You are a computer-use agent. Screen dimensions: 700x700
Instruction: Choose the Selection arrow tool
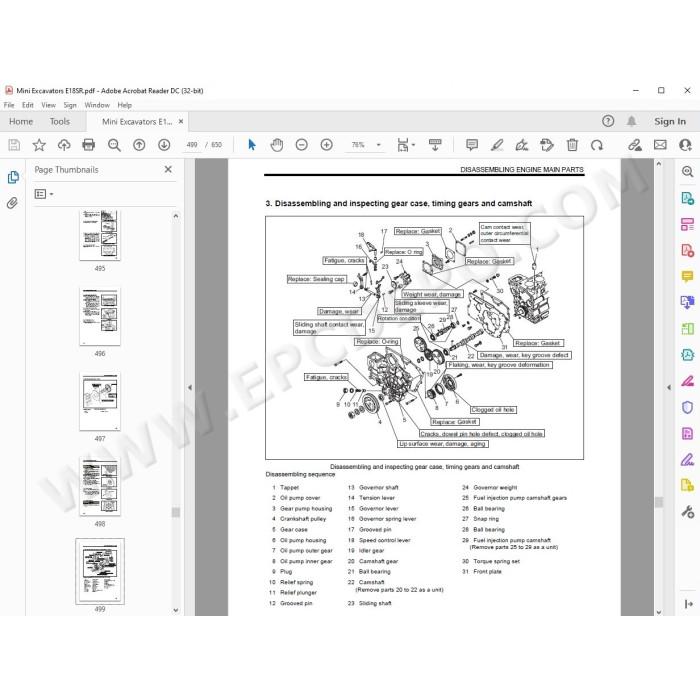pyautogui.click(x=252, y=145)
